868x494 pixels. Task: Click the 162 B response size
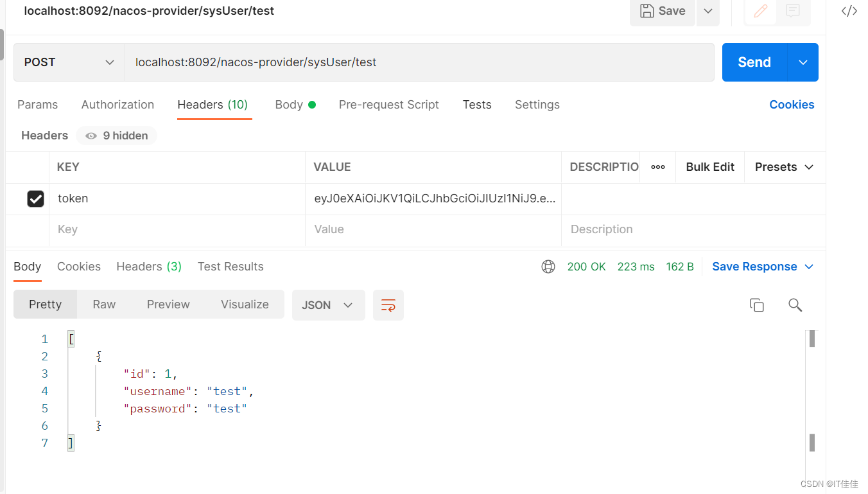[680, 267]
